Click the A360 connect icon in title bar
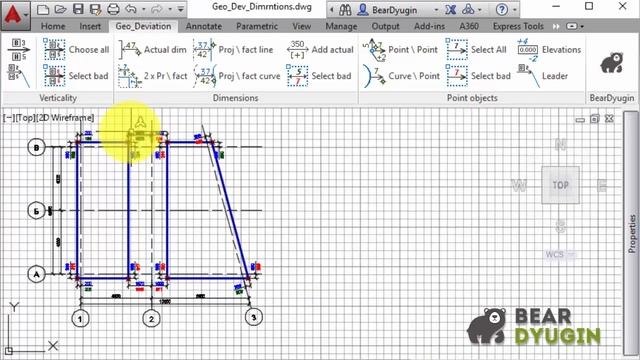The image size is (640, 360). [468, 9]
